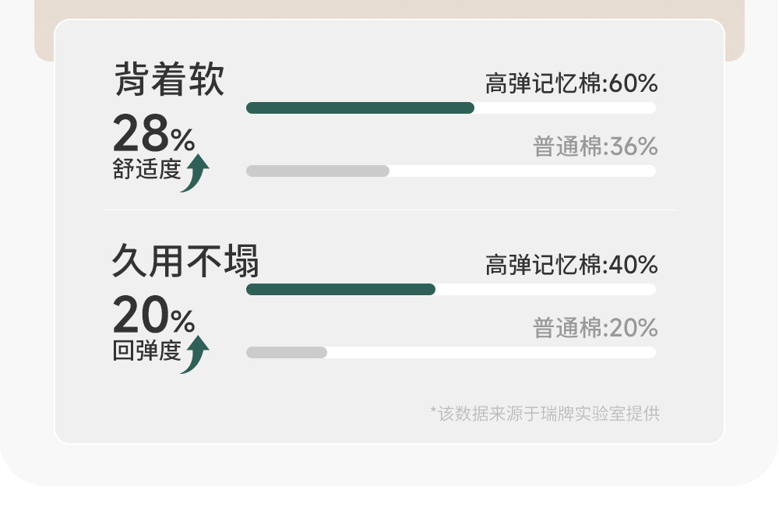
Task: Click the 普通棉:20% label
Action: click(595, 329)
